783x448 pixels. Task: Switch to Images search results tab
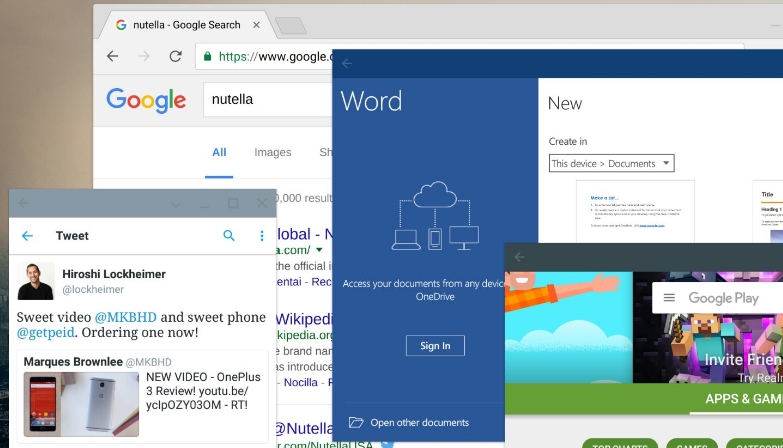(273, 152)
